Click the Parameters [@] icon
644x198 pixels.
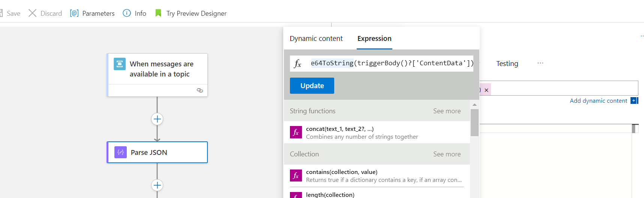(74, 13)
